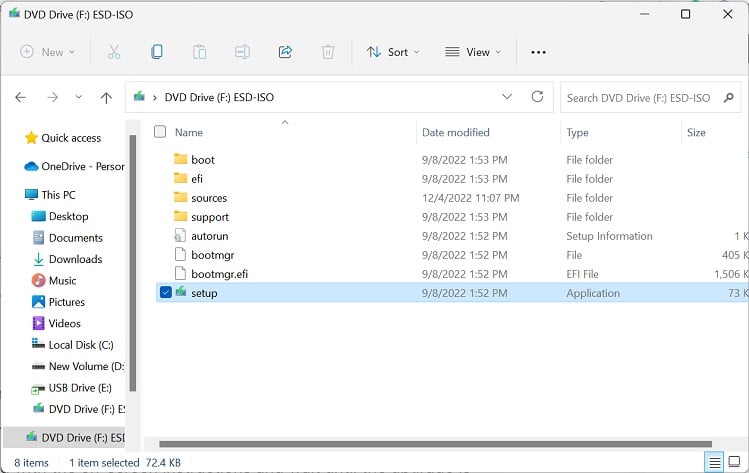Switch to large thumbnails view in status bar
Image resolution: width=749 pixels, height=473 pixels.
tap(734, 462)
